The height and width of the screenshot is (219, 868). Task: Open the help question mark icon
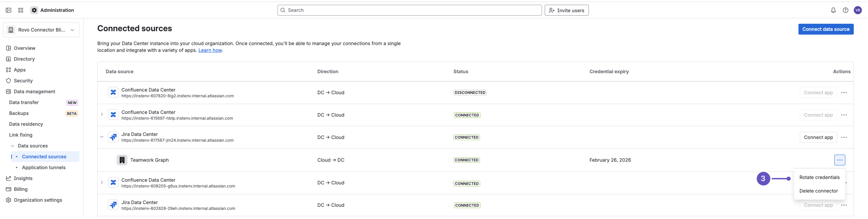click(845, 10)
